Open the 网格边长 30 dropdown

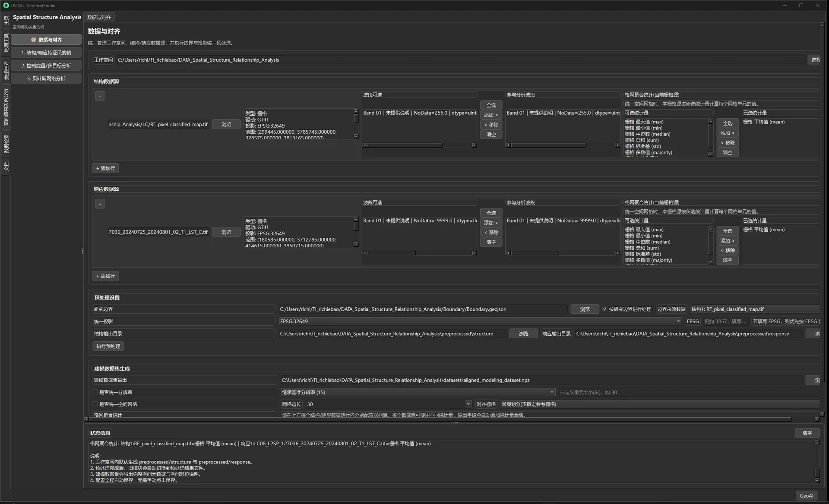pyautogui.click(x=389, y=404)
